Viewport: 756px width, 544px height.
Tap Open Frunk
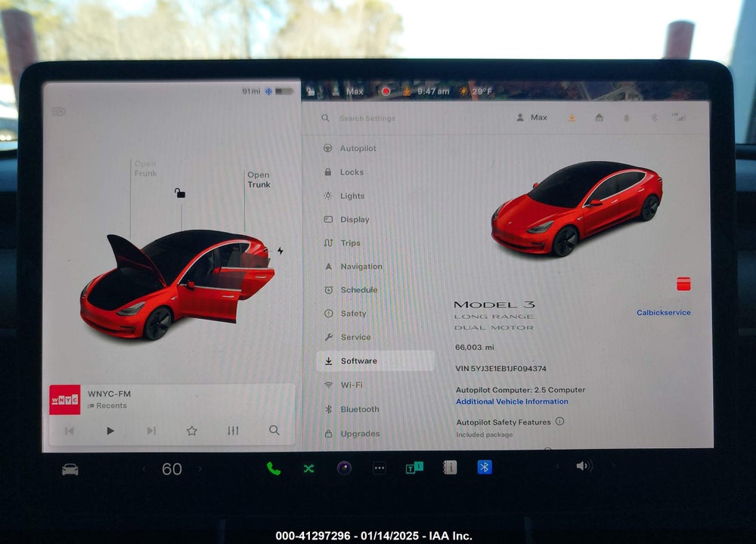coord(145,168)
